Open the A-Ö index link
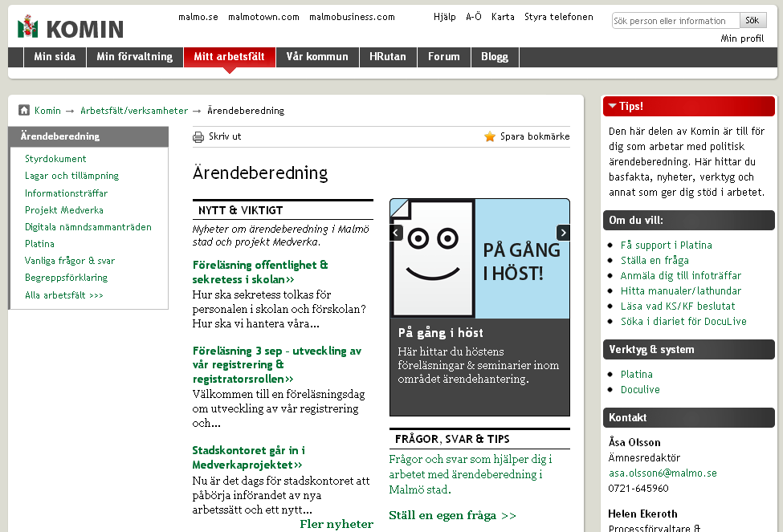 click(473, 17)
